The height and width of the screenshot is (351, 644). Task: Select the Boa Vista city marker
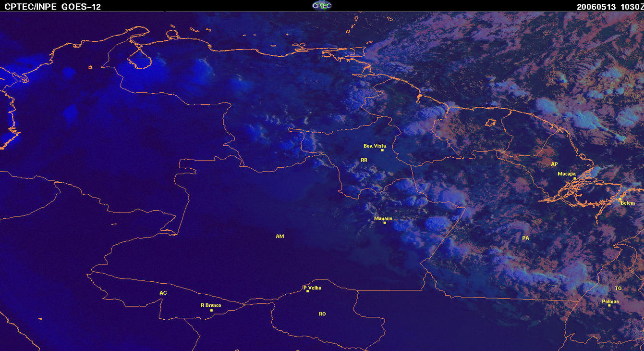(383, 150)
